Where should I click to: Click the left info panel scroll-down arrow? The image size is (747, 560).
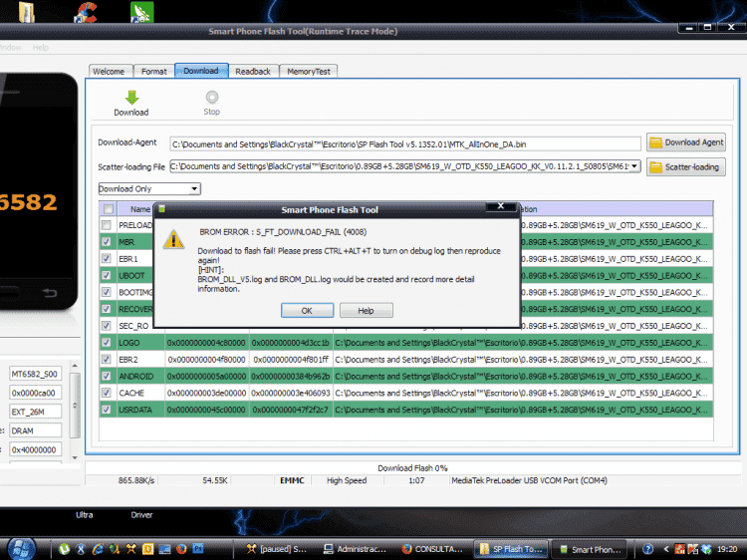click(x=75, y=457)
